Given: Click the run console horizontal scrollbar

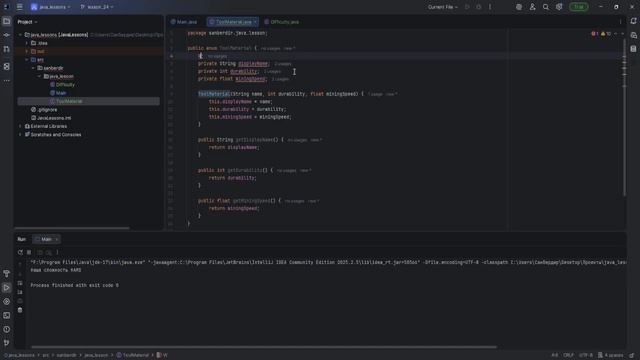Looking at the screenshot, I should pyautogui.click(x=264, y=347).
